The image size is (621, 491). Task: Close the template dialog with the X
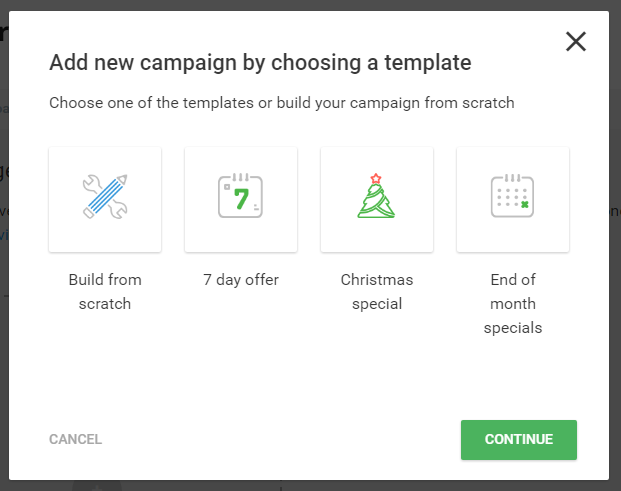tap(576, 42)
